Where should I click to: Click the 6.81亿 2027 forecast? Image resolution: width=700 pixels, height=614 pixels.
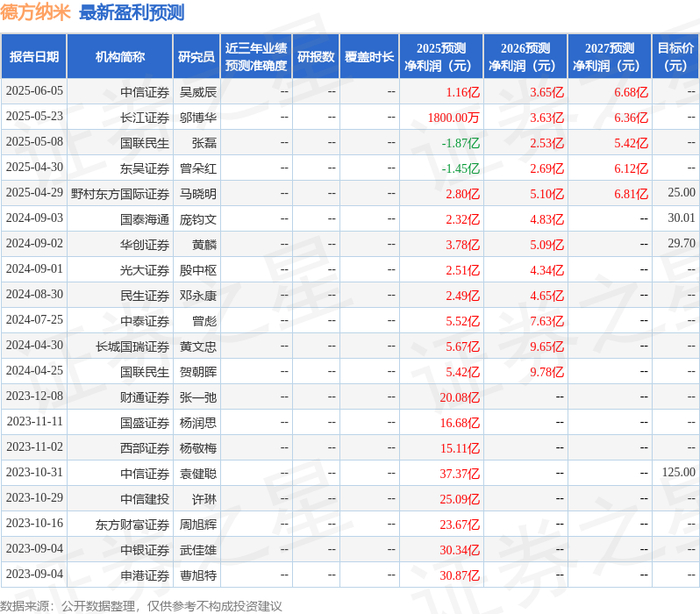coord(631,194)
